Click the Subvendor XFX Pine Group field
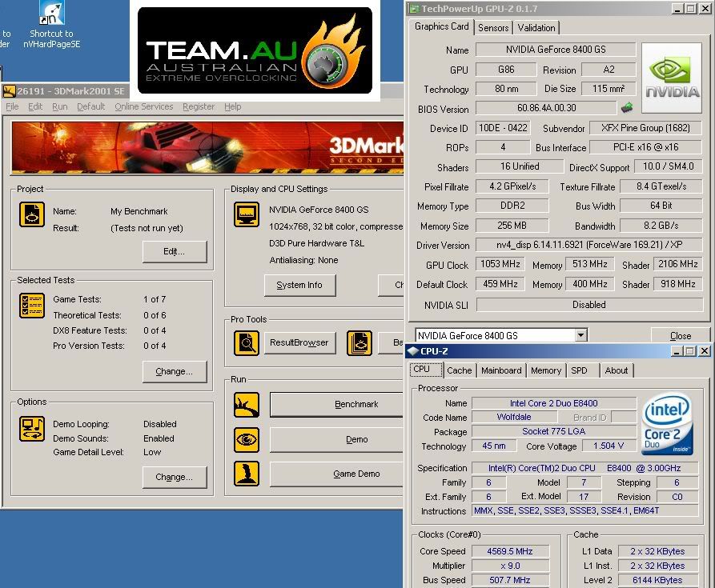This screenshot has height=588, width=715. click(x=645, y=128)
